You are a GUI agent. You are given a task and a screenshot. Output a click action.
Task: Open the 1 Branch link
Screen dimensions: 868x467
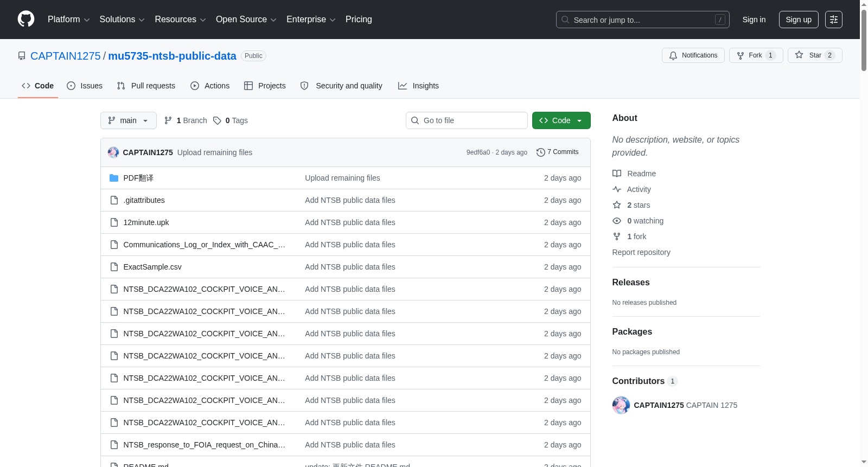click(186, 120)
